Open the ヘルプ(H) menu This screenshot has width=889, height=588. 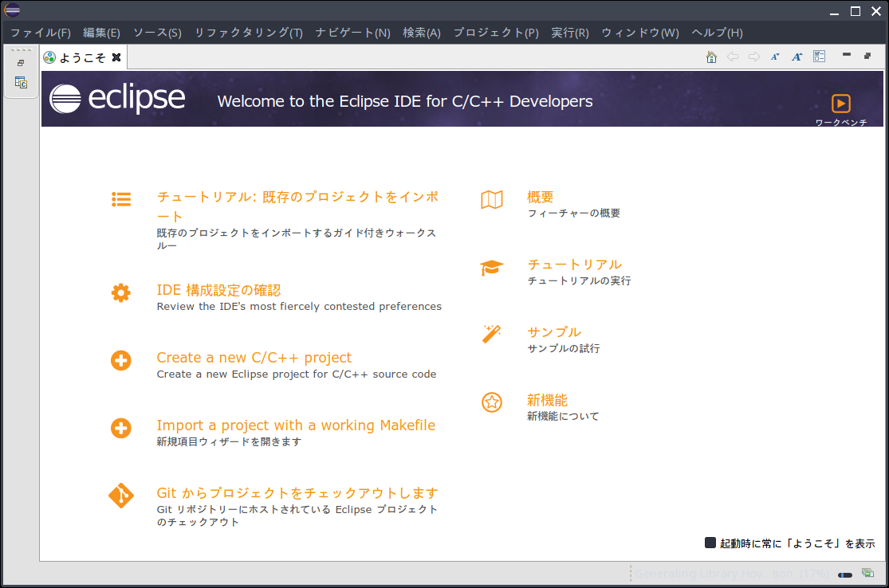[717, 33]
